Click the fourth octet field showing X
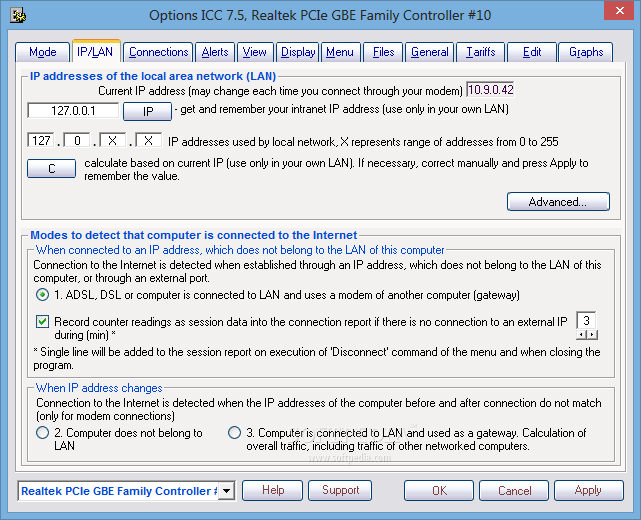 click(x=148, y=141)
